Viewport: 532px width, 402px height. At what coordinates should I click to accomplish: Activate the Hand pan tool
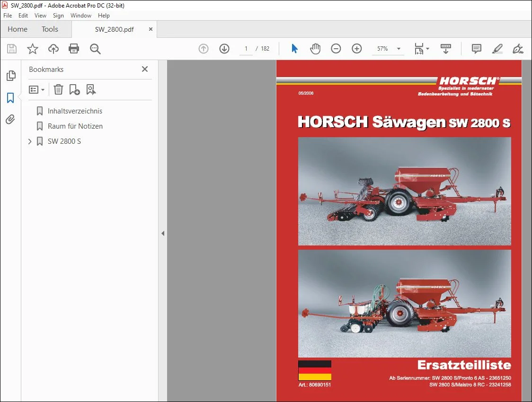(315, 49)
